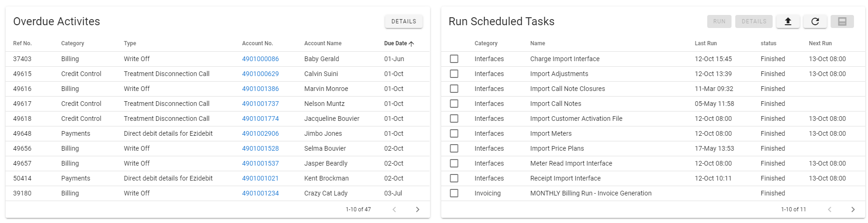
Task: Click the Due Date sort arrow
Action: point(411,43)
